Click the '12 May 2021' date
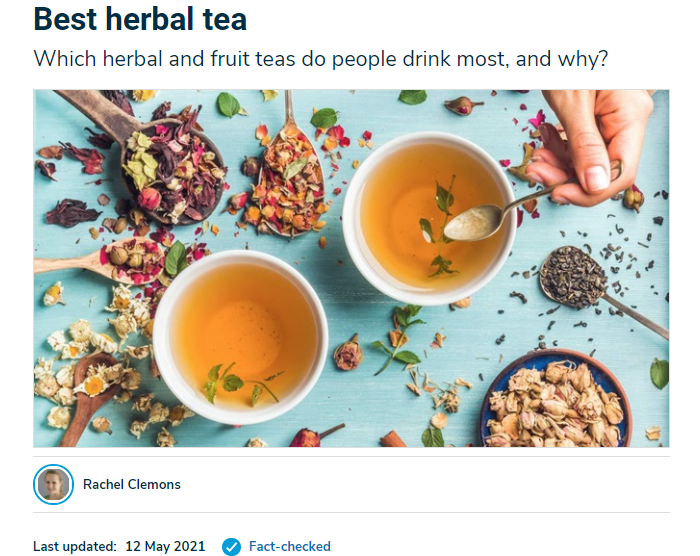 pos(165,546)
